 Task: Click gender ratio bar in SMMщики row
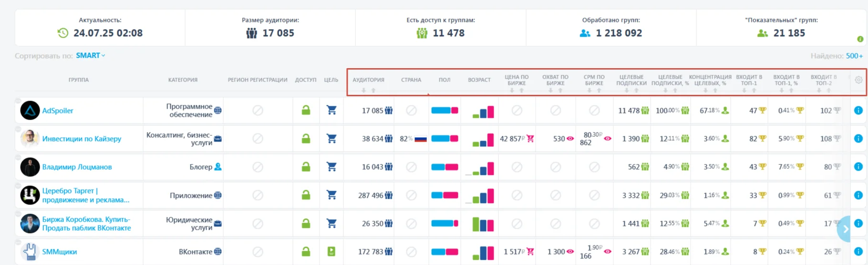tap(444, 252)
